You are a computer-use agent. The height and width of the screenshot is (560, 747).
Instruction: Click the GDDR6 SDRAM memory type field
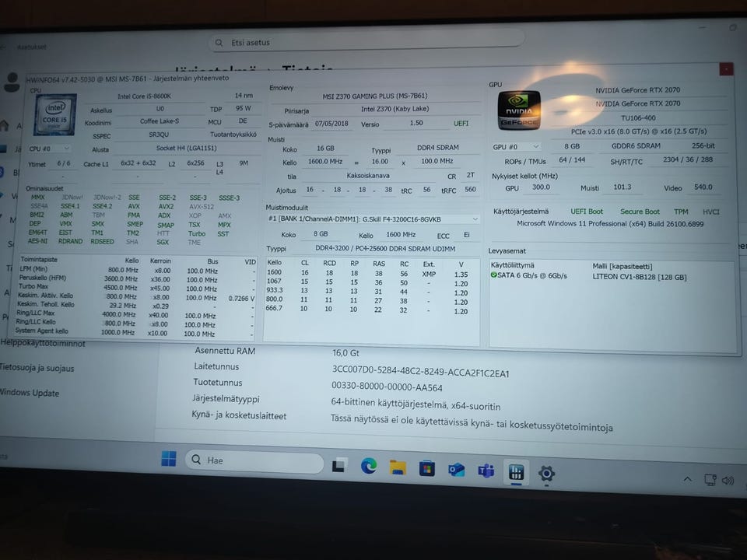pyautogui.click(x=636, y=145)
